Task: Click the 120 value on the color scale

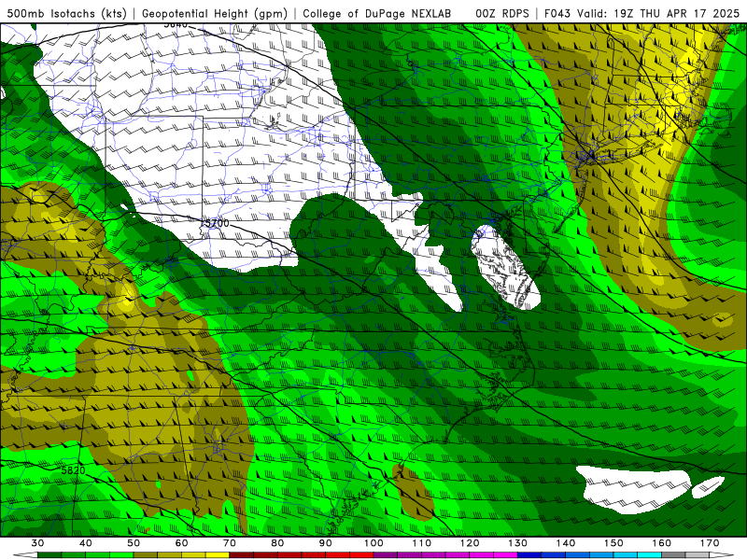Action: [470, 543]
